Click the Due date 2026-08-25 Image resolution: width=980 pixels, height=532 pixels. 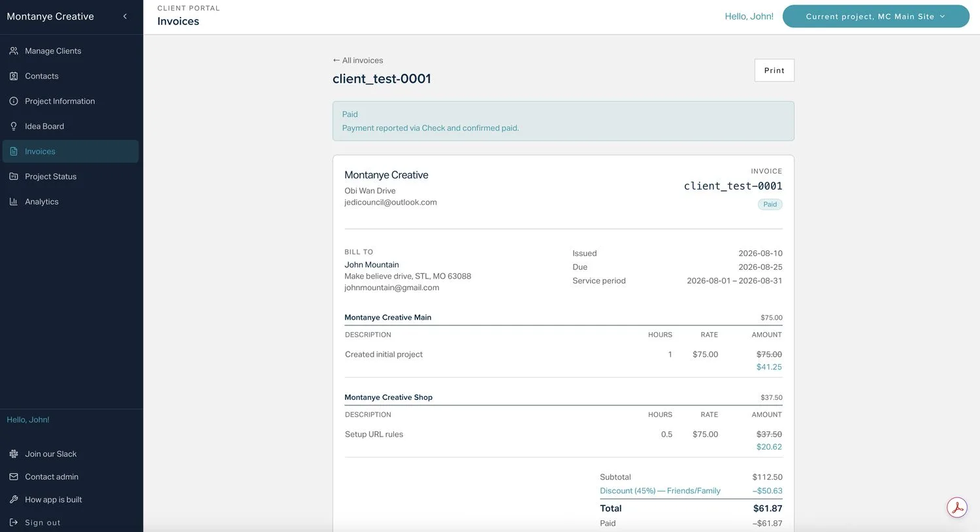pyautogui.click(x=760, y=267)
